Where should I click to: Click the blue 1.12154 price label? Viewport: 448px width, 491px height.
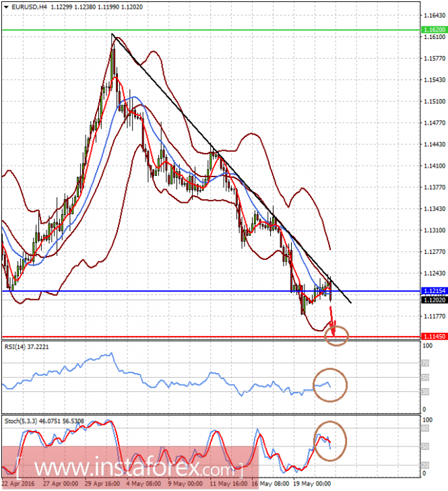(434, 291)
